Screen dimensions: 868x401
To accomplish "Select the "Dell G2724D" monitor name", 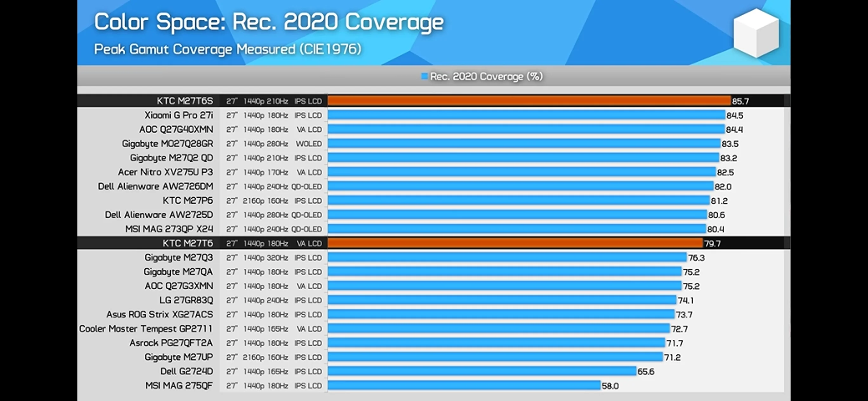I will tap(186, 371).
